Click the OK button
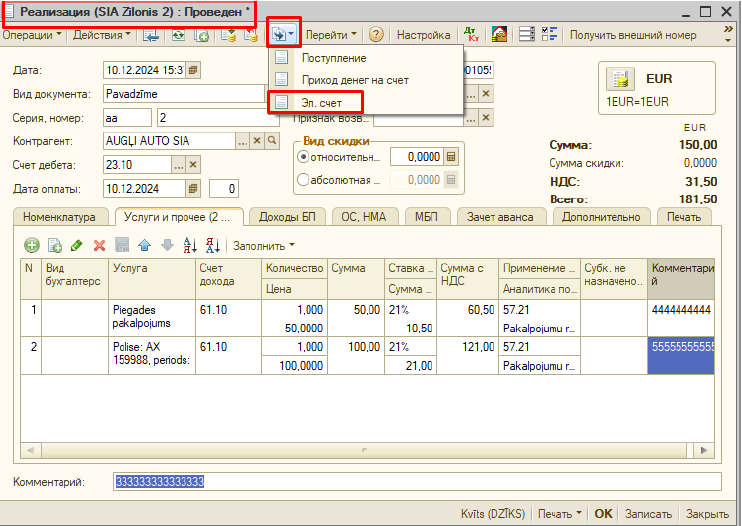Viewport: 742px width, 526px height. pos(603,513)
